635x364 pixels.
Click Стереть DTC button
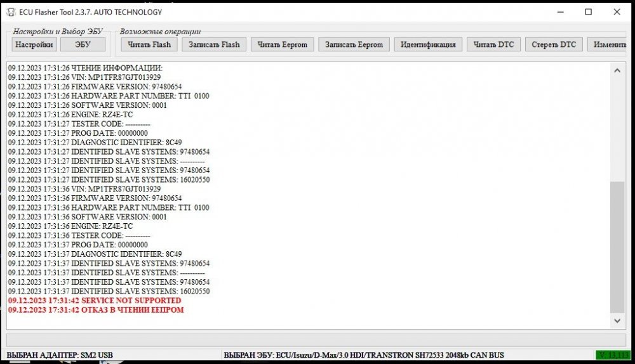pyautogui.click(x=554, y=44)
